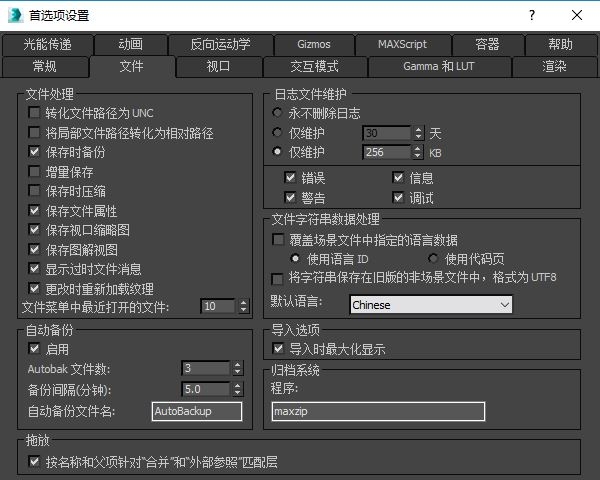Screen dimensions: 600x480
Task: Click the 30 days log field
Action: click(386, 133)
